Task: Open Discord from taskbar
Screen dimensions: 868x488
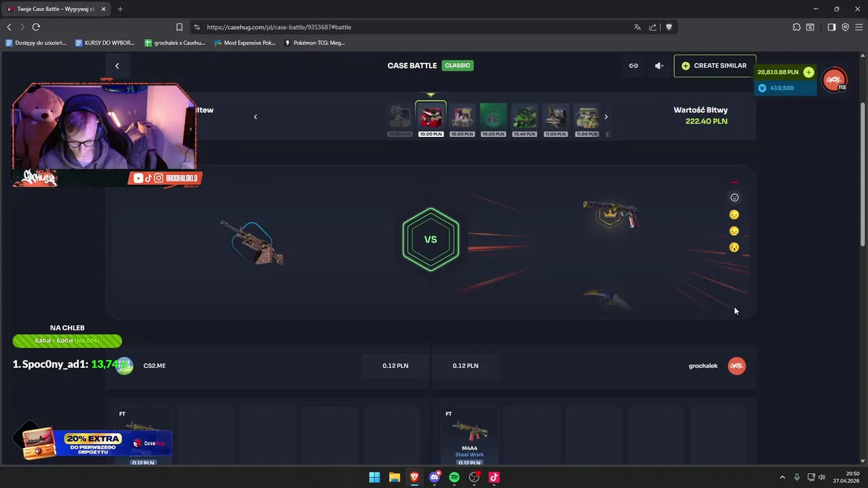Action: coord(435,477)
